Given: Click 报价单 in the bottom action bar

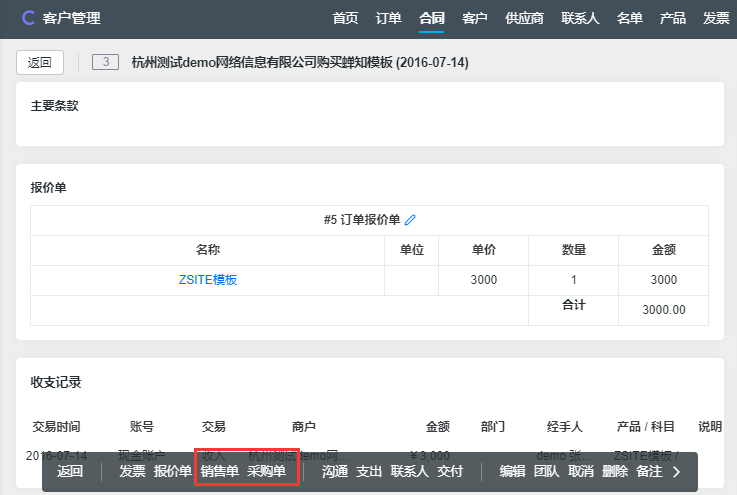Looking at the screenshot, I should click(172, 472).
